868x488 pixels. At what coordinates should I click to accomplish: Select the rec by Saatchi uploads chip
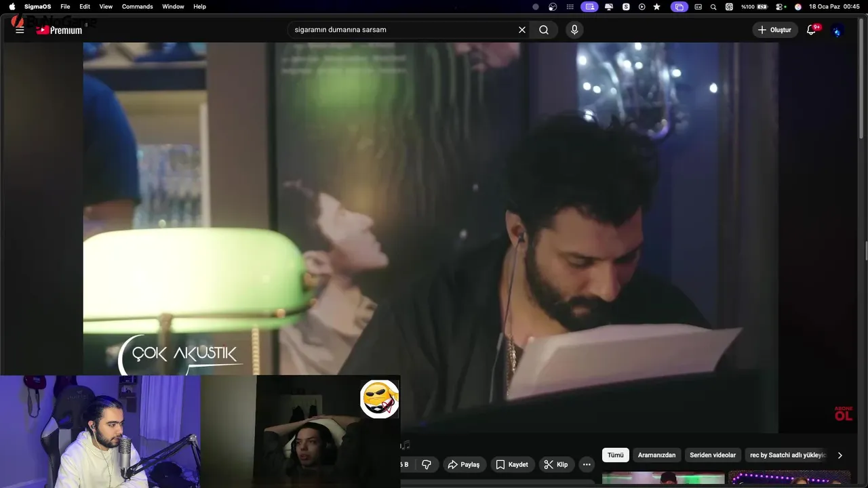788,455
